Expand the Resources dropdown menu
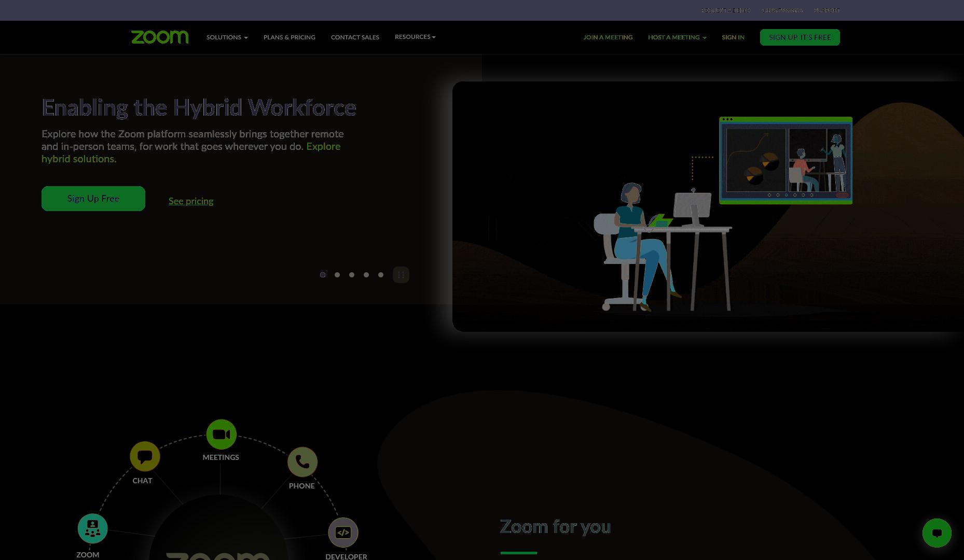This screenshot has width=964, height=560. [x=415, y=37]
